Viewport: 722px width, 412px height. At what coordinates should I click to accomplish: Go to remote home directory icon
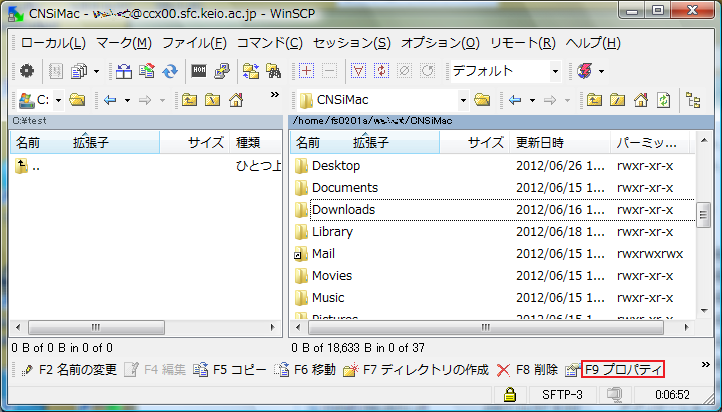(x=640, y=100)
